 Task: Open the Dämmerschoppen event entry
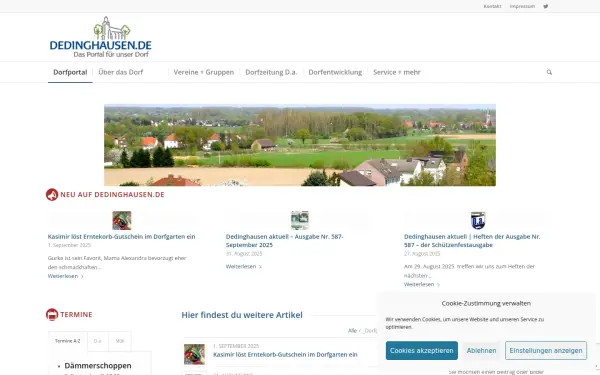98,365
